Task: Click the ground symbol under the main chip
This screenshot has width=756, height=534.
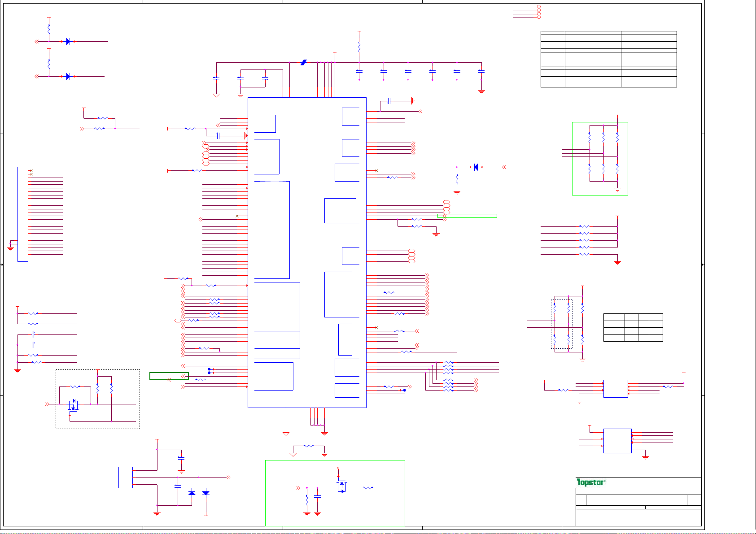Action: point(286,433)
